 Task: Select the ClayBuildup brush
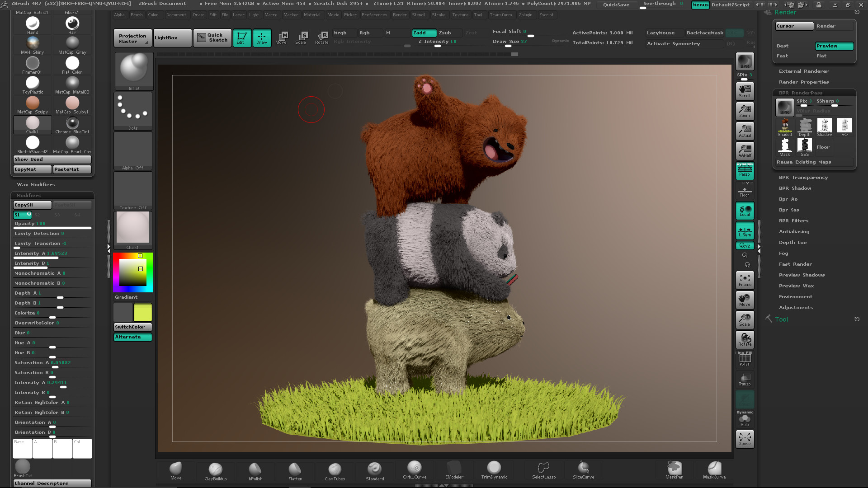(216, 471)
